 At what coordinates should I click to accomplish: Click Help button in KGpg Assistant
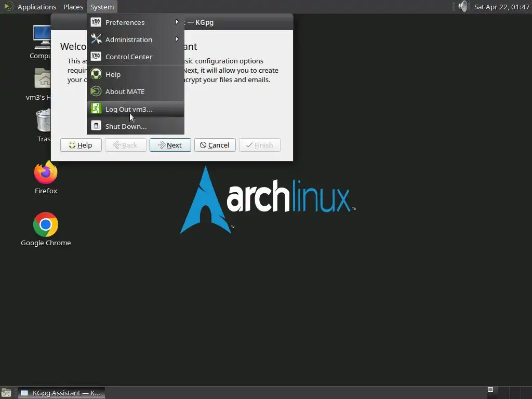click(x=81, y=145)
